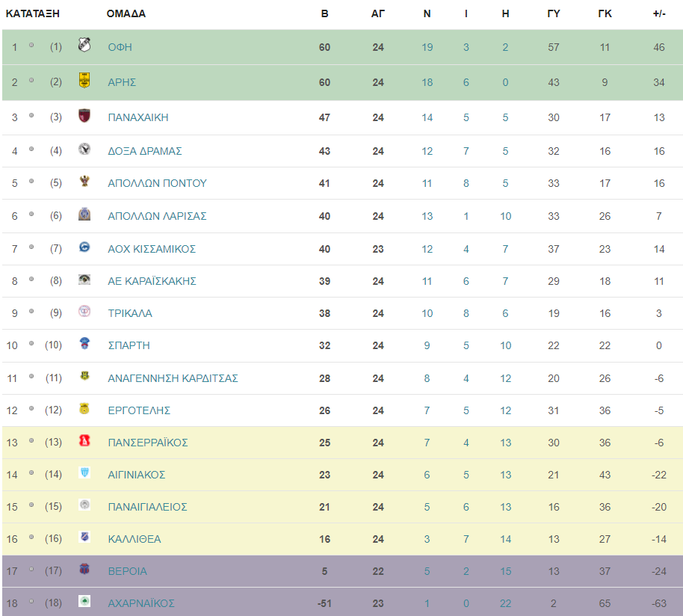The image size is (683, 616).
Task: Click the ΚΑΤΑΤΑΞΗ column header
Action: pyautogui.click(x=33, y=14)
